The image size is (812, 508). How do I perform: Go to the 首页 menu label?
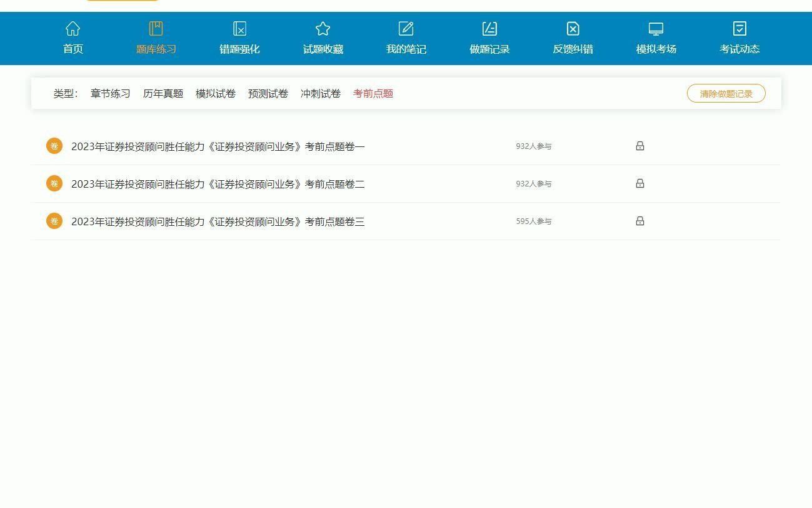tap(73, 49)
